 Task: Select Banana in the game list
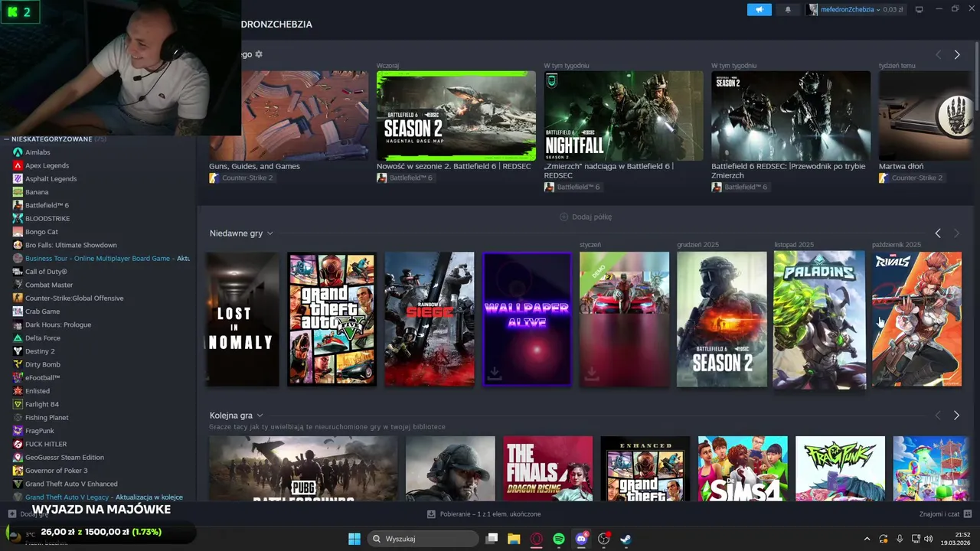coord(37,192)
